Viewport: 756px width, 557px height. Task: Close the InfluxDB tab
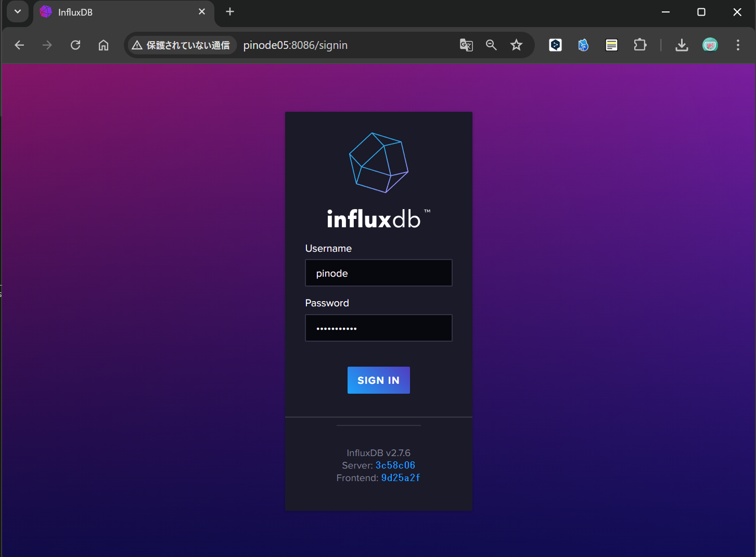[202, 11]
